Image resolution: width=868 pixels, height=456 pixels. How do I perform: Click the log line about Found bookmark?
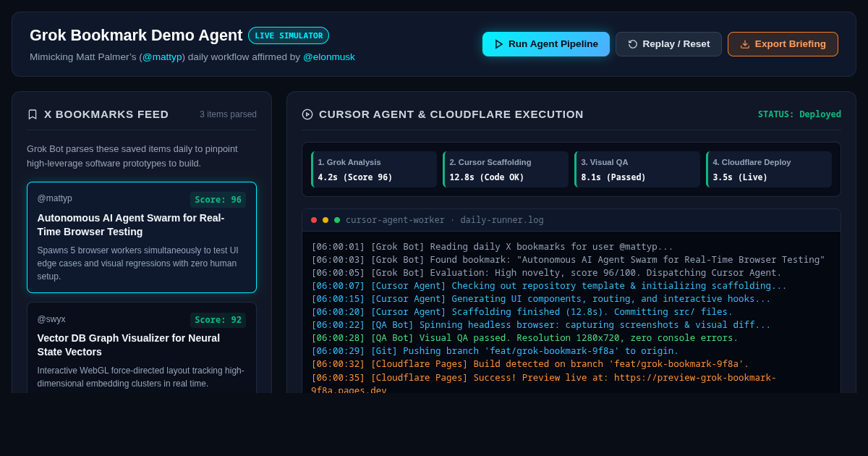pos(568,260)
